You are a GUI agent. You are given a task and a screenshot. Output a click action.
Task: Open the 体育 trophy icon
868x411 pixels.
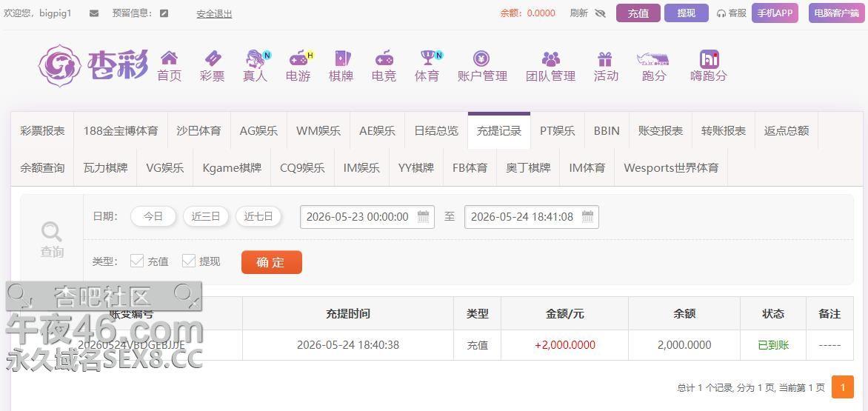click(427, 58)
